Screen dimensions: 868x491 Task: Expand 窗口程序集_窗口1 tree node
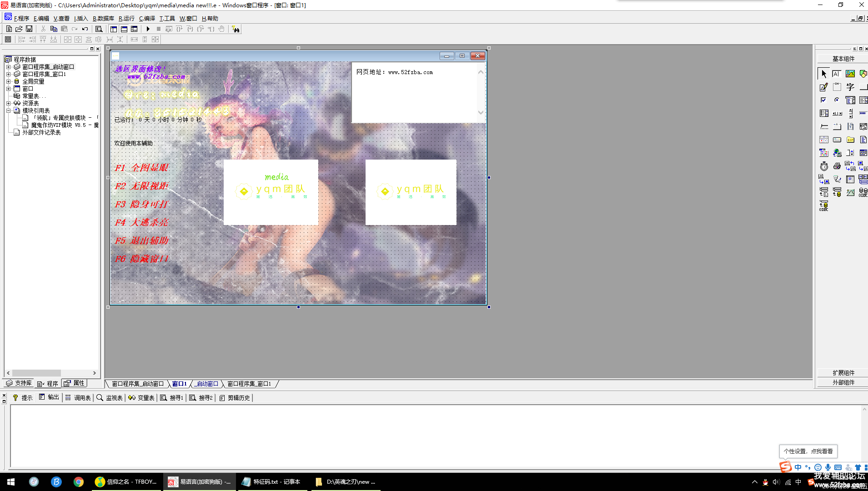(x=8, y=74)
